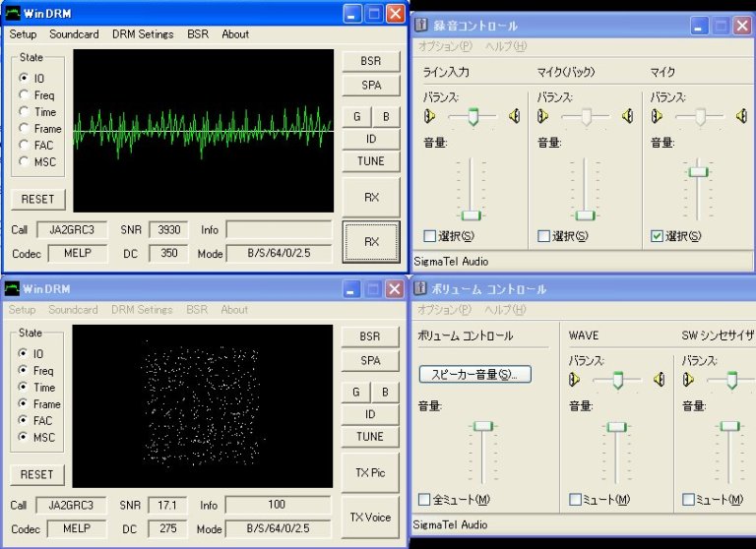Click WinDRM app icon in top window title bar
Screen dimensions: 756x549
(13, 13)
